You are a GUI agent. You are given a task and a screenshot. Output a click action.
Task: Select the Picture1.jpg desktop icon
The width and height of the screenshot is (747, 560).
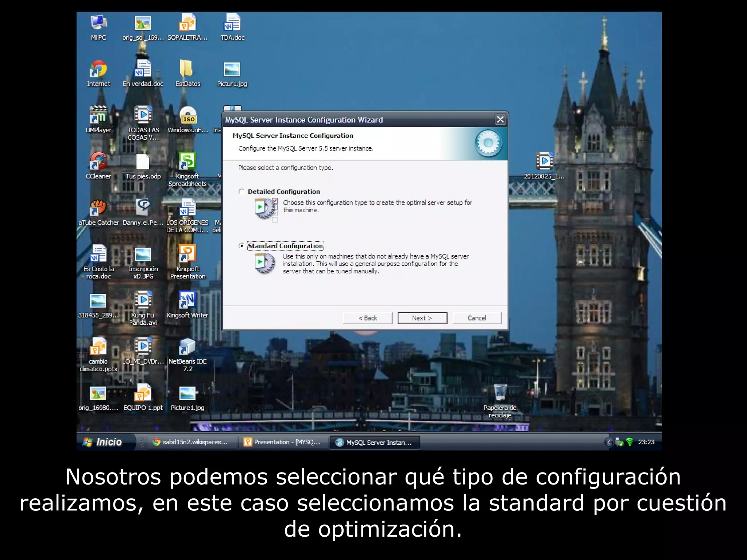[x=187, y=393]
